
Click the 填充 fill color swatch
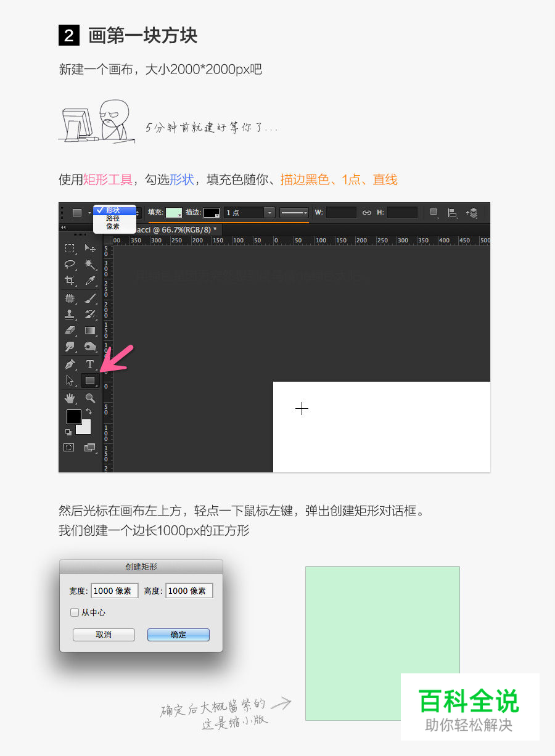(175, 212)
